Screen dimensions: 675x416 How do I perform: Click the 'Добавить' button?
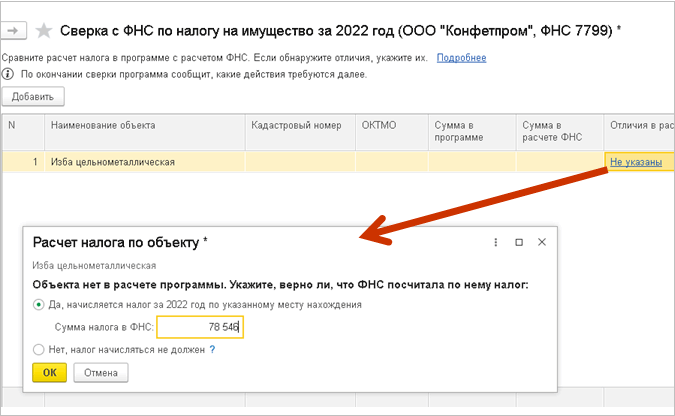(x=34, y=97)
